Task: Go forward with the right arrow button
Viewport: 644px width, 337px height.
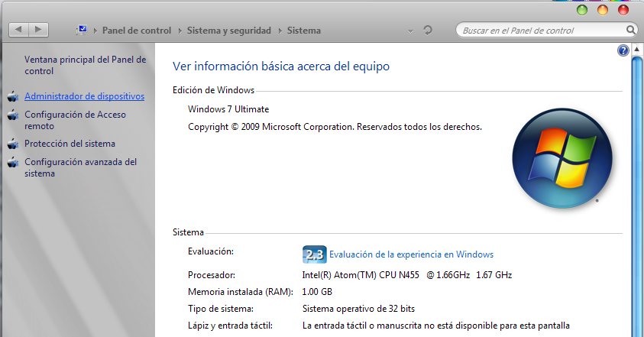Action: pos(39,30)
